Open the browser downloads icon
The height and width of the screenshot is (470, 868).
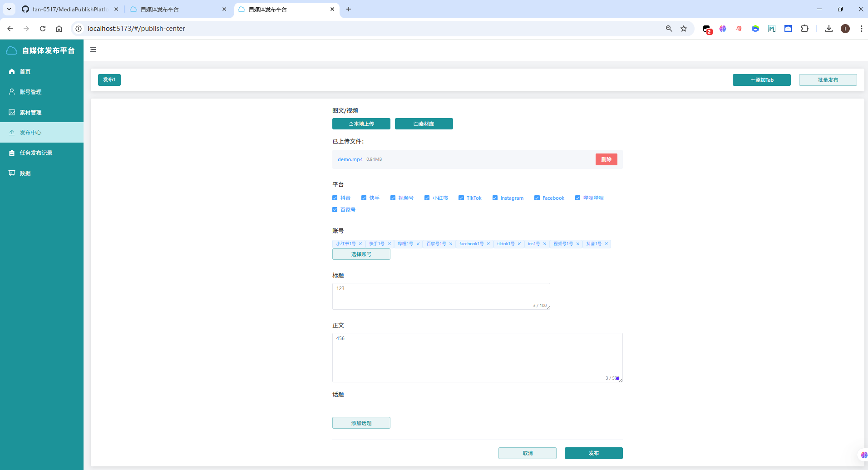click(829, 29)
